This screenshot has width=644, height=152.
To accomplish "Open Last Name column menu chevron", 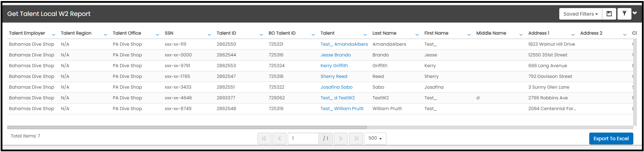I will click(x=417, y=35).
